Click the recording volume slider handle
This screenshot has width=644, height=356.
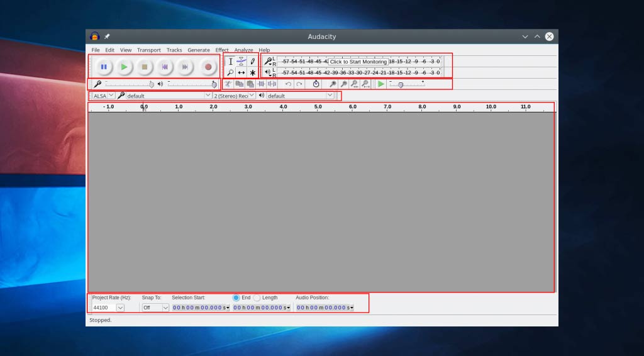tap(152, 84)
